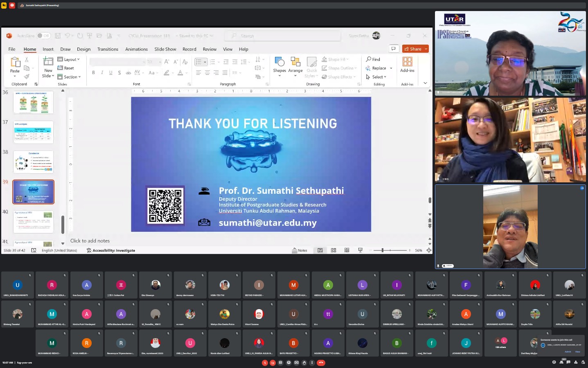The height and width of the screenshot is (368, 588).
Task: Expand the Bullets list dropdown
Action: [x=205, y=62]
